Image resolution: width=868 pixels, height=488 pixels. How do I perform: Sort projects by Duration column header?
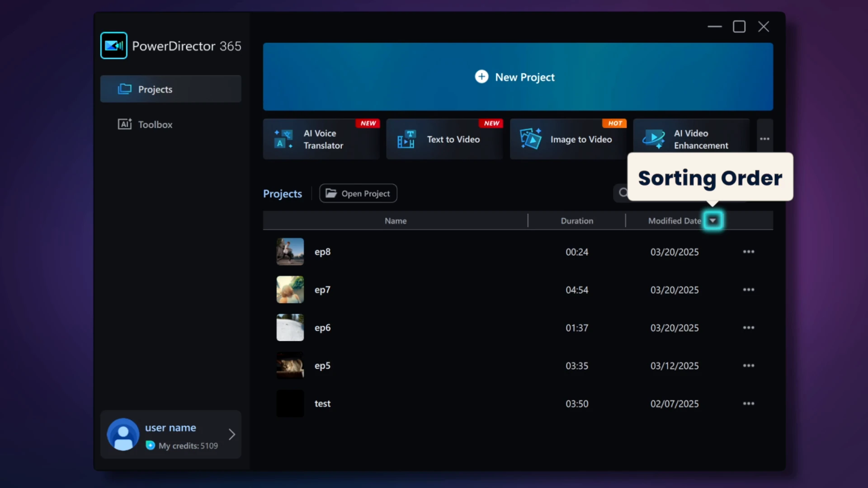pyautogui.click(x=577, y=221)
